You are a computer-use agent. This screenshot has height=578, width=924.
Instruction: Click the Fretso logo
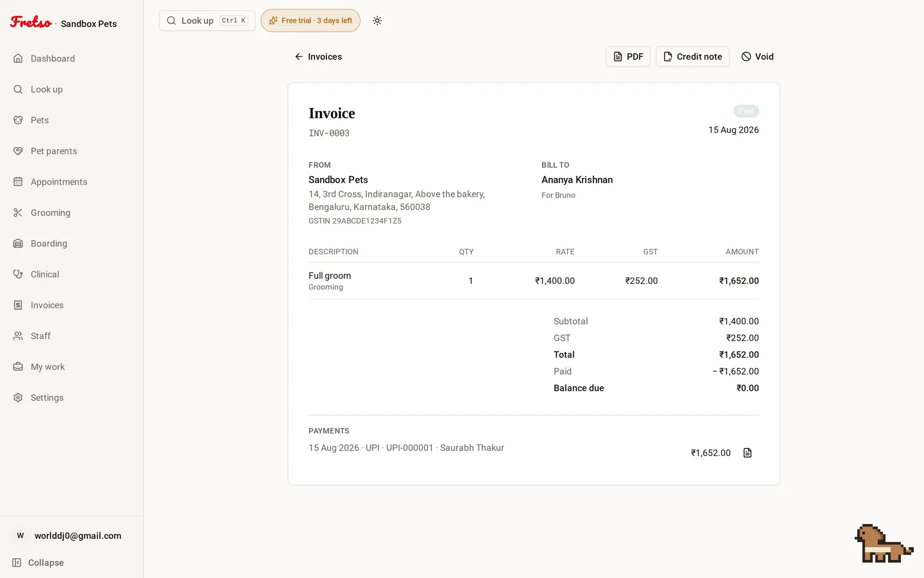click(x=31, y=23)
